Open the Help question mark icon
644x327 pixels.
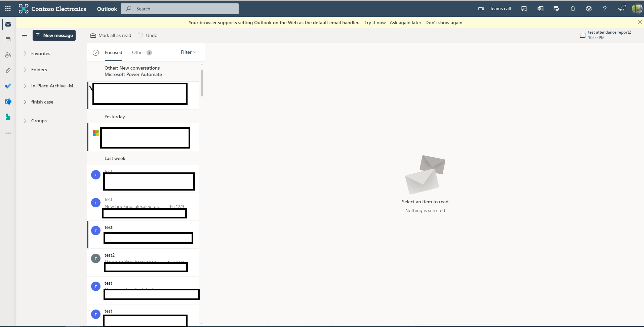coord(605,9)
